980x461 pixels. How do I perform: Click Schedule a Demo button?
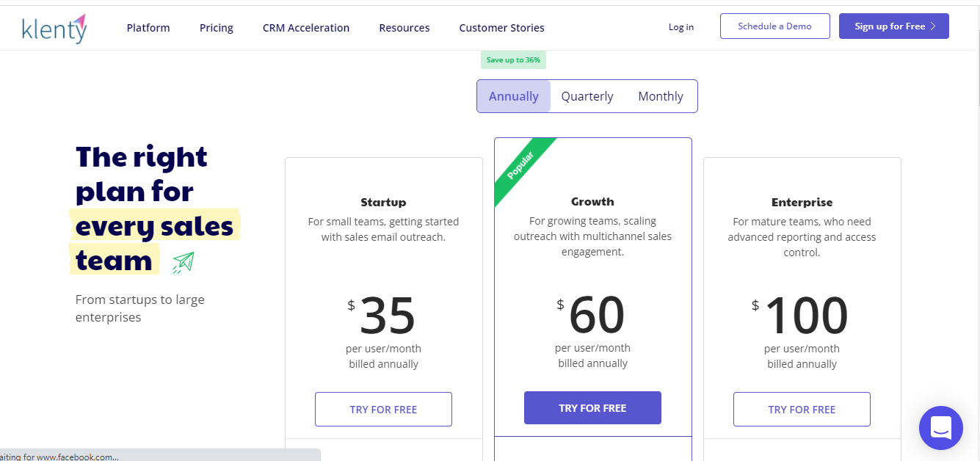[x=775, y=26]
